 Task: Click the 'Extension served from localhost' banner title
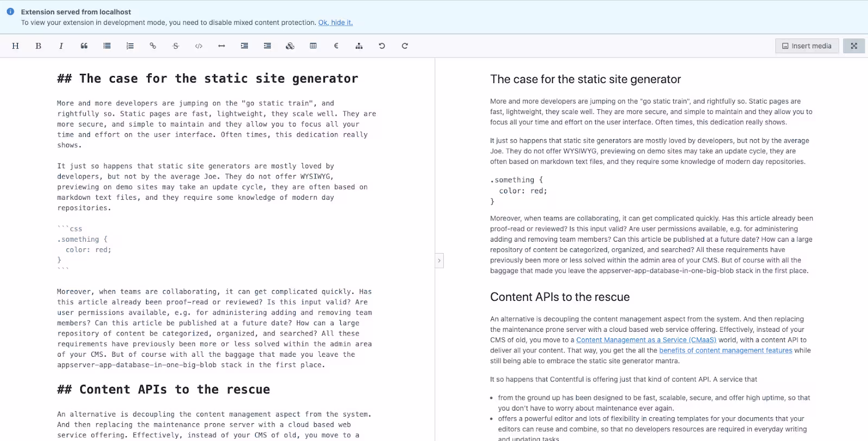(x=76, y=12)
